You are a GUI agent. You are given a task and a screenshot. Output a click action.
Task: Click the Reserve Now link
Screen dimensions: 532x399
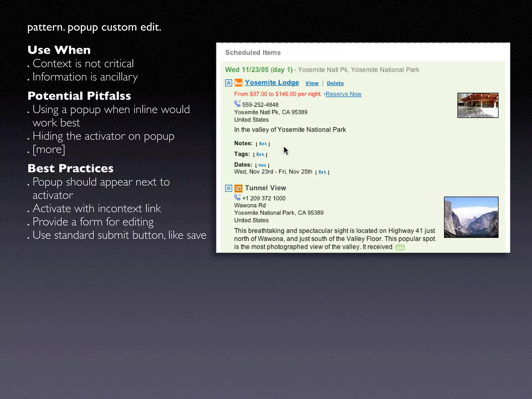(343, 94)
